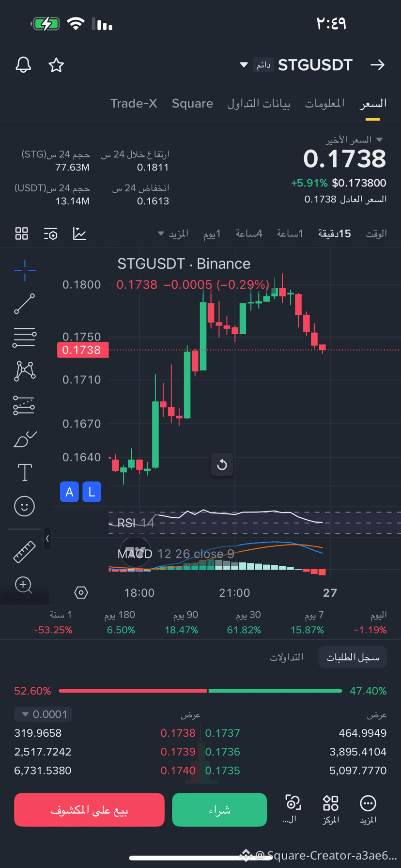Switch to the Trade-X tab
This screenshot has width=401, height=868.
[x=134, y=103]
